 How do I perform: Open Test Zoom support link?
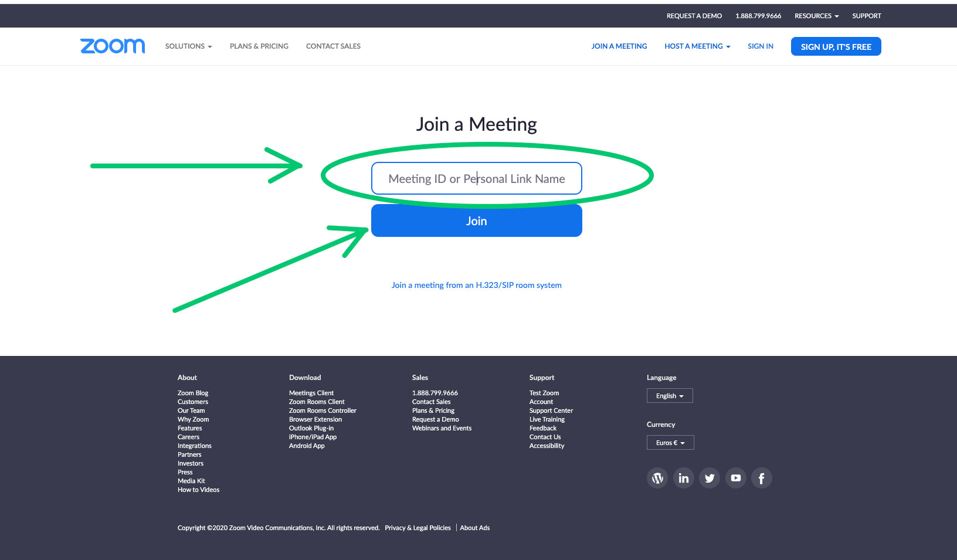[x=544, y=393]
